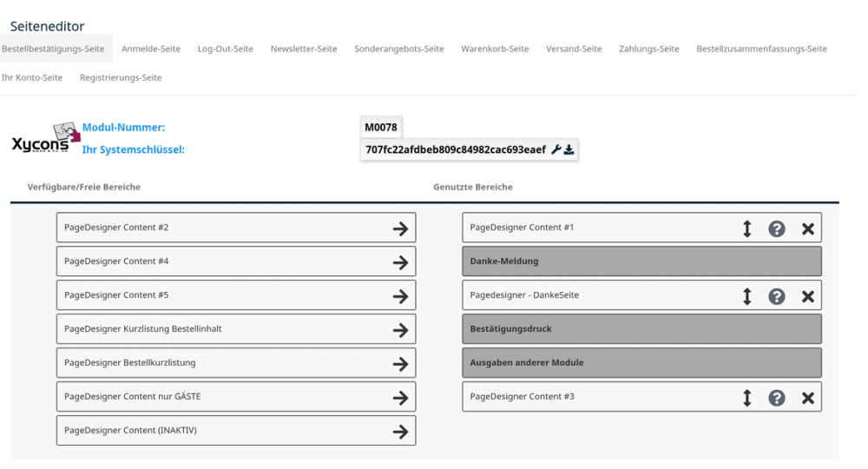Click the Genutzte Bereiche heading
Screen dimensions: 868x469
coord(473,187)
